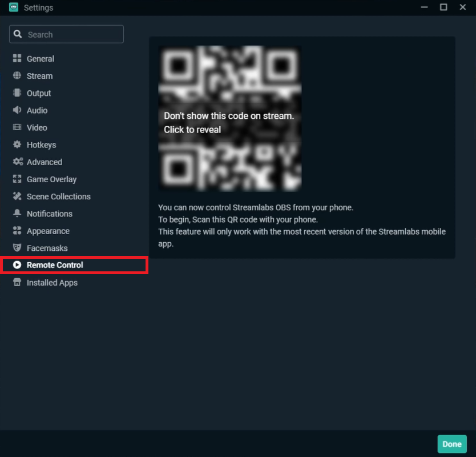Click the Stream globe icon
The image size is (476, 457).
(17, 75)
